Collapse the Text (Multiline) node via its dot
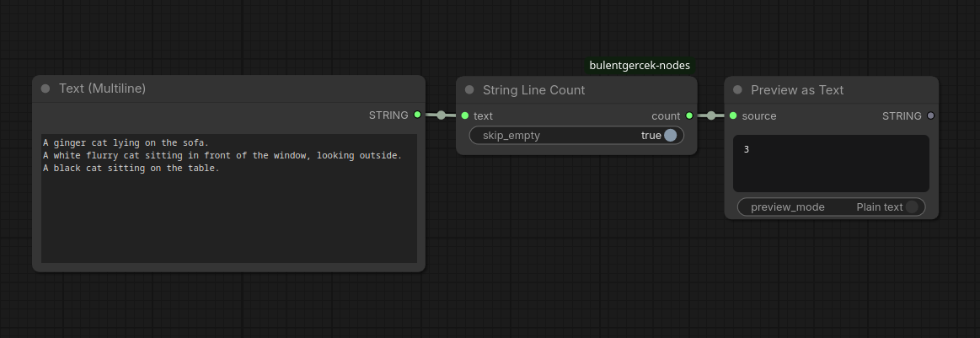The height and width of the screenshot is (338, 980). 45,89
